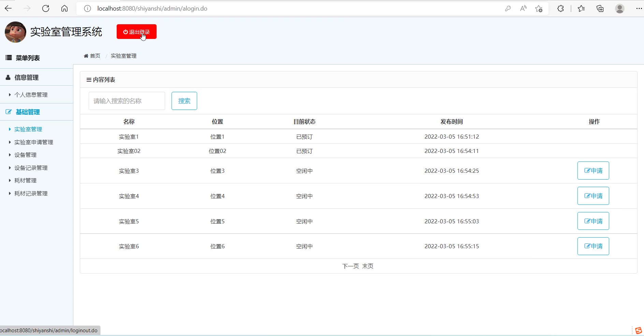Click the browser profile avatar icon
The width and height of the screenshot is (644, 336).
(619, 9)
